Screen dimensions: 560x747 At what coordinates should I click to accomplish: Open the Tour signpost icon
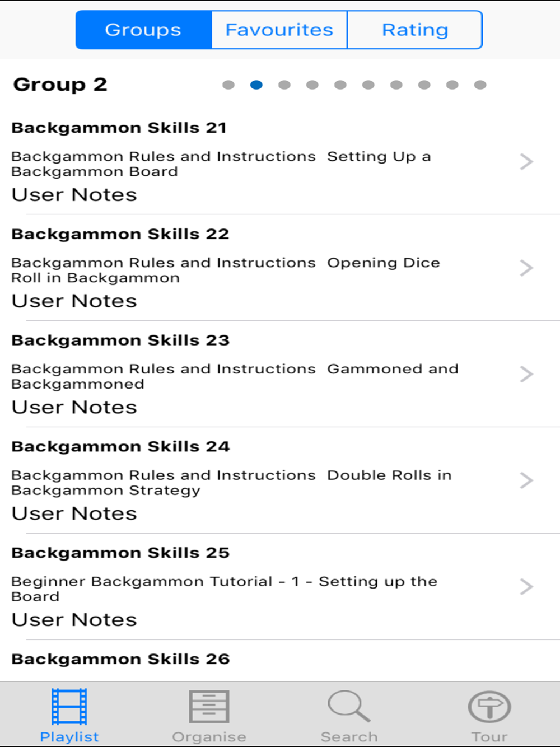click(489, 707)
